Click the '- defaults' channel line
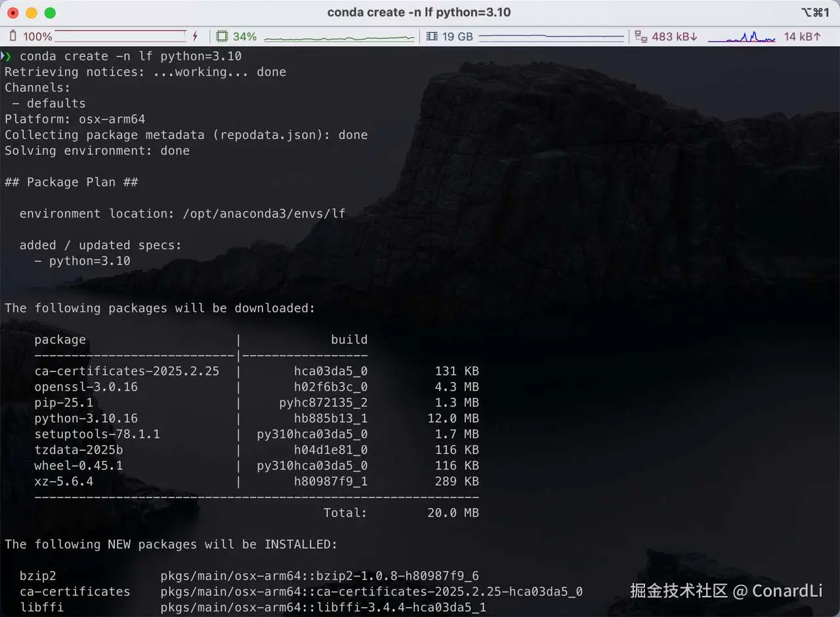Viewport: 840px width, 617px height. [49, 104]
